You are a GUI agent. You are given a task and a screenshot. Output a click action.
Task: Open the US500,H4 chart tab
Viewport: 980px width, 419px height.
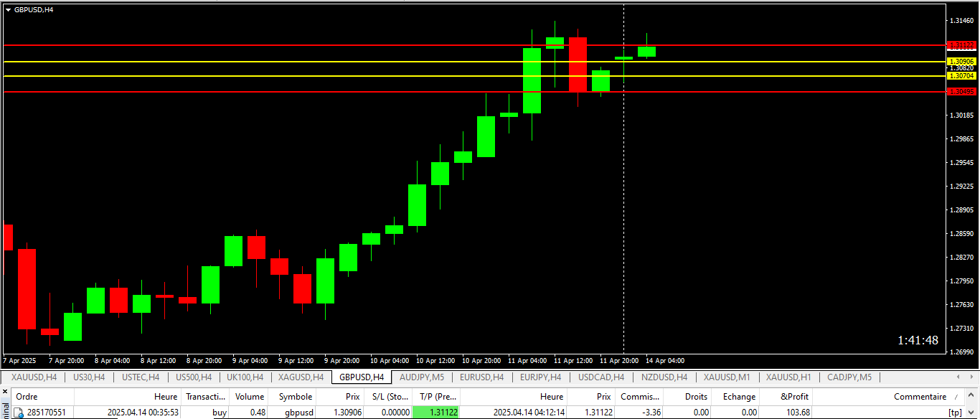coord(193,377)
